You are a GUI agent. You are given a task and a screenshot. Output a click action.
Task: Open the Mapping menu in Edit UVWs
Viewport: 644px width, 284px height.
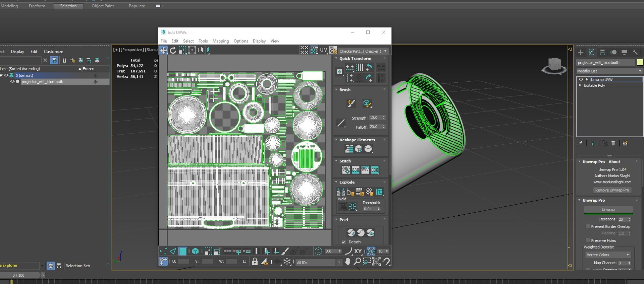[221, 41]
